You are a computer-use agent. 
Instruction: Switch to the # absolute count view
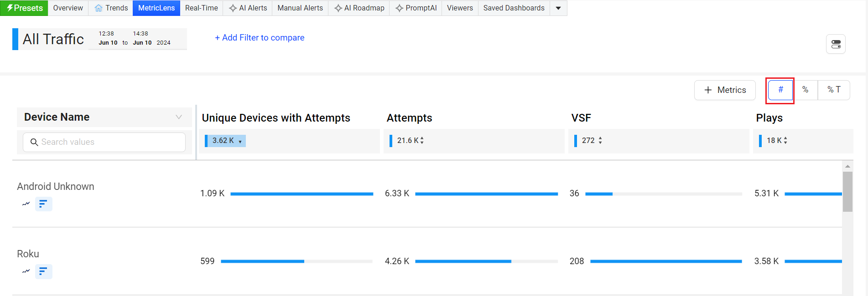tap(780, 90)
